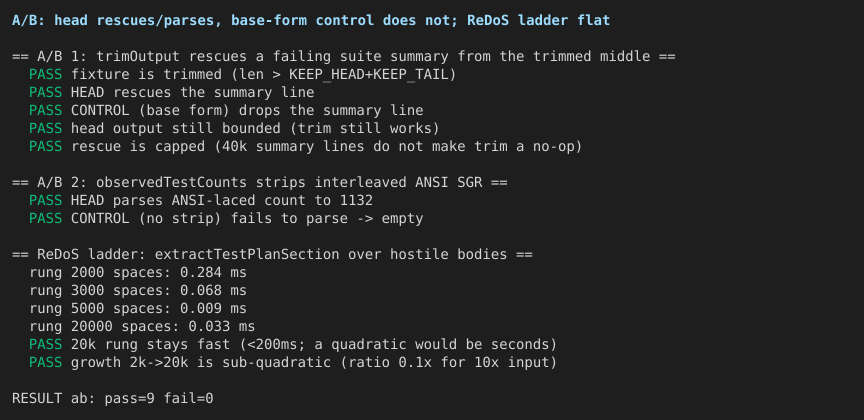Click the 'rung 3000 spaces' timing line
Image resolution: width=864 pixels, height=420 pixels.
[138, 290]
